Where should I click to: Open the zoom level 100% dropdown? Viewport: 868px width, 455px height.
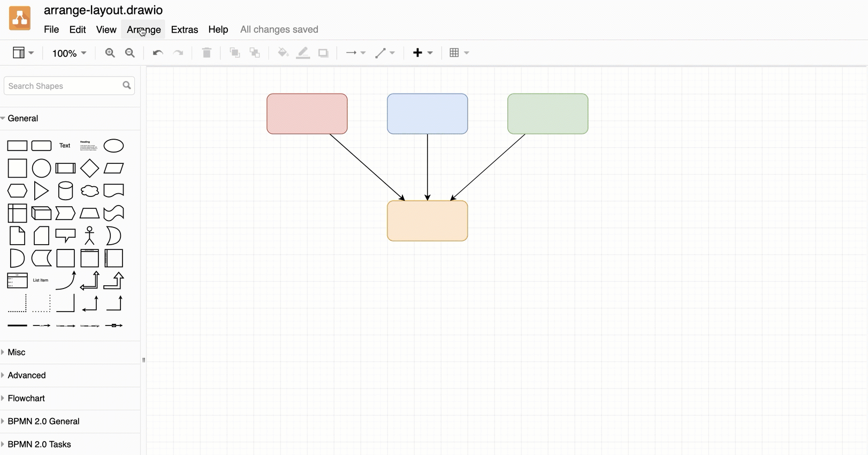tap(69, 53)
